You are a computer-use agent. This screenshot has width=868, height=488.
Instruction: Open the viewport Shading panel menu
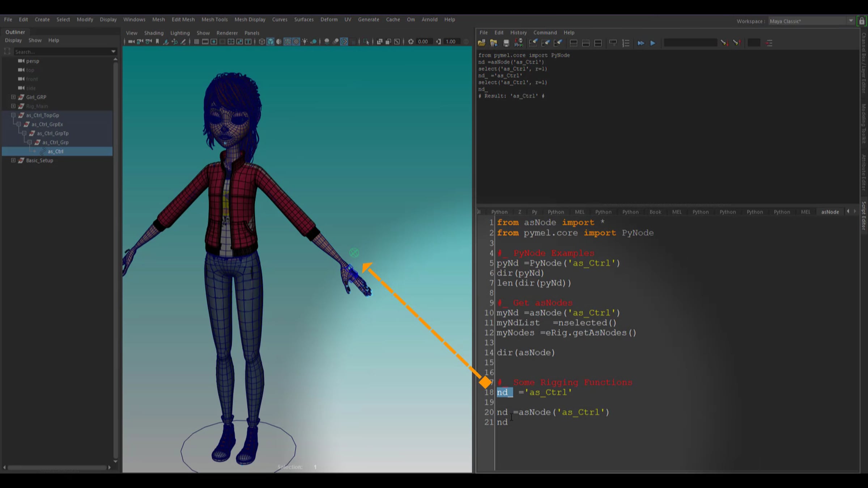(154, 33)
